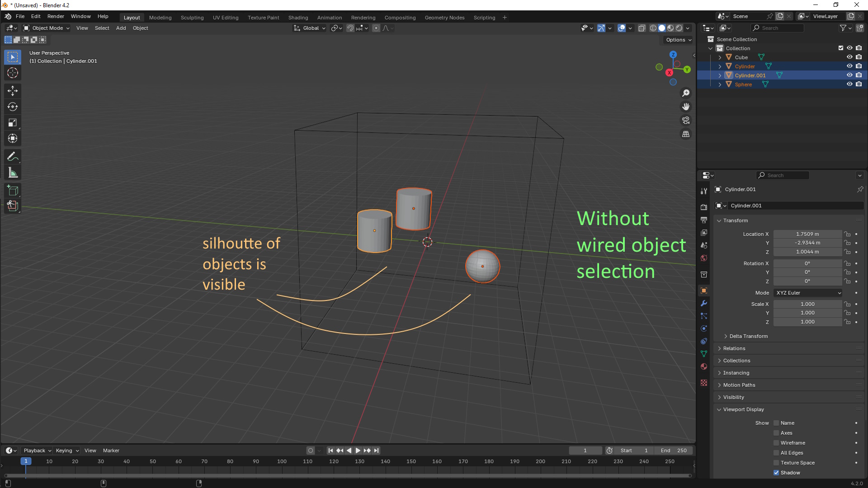Switch to Sculpting workspace tab
The image size is (868, 488).
[192, 18]
